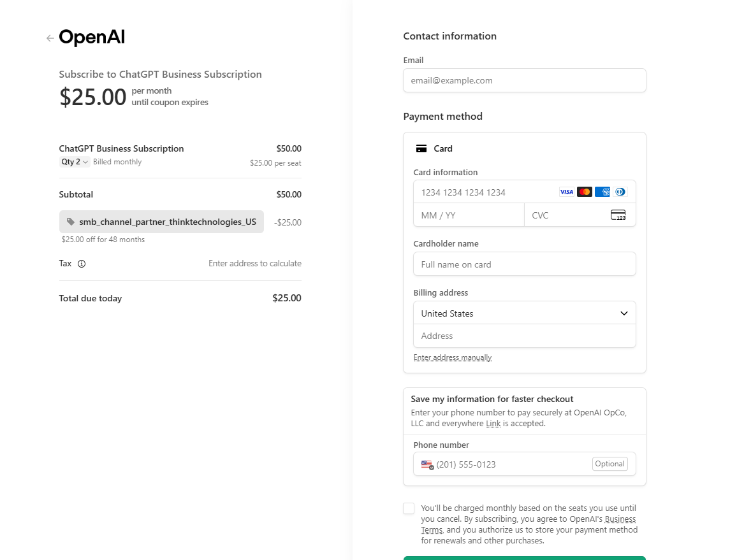This screenshot has height=560, width=730.
Task: Click the Mastercard icon
Action: pos(584,192)
